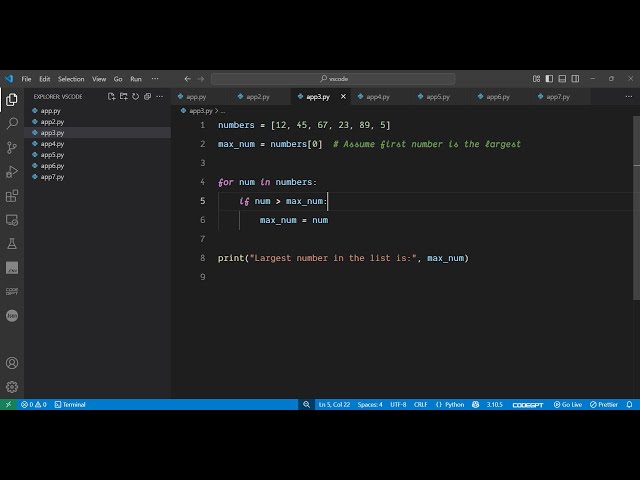Open the errors and warnings count

34,404
